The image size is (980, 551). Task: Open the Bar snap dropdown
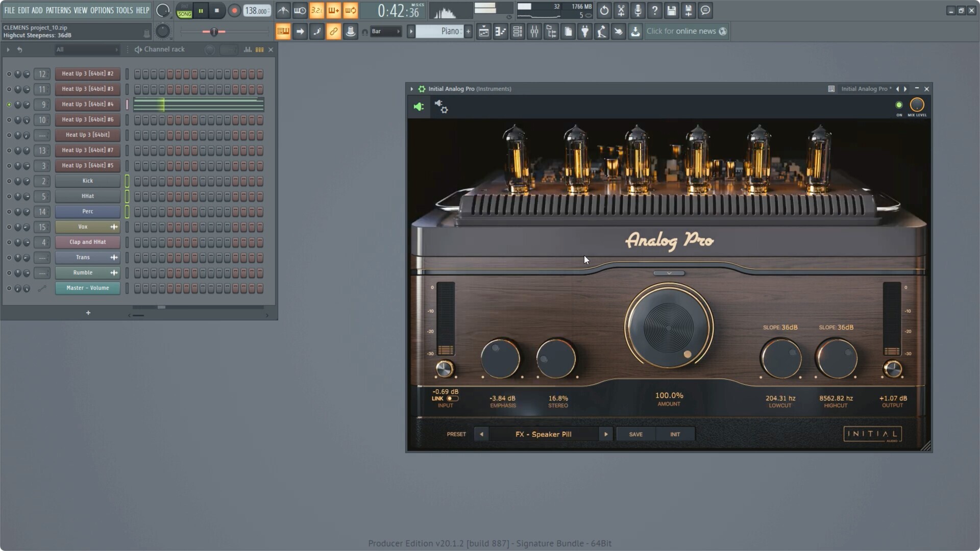coord(386,31)
